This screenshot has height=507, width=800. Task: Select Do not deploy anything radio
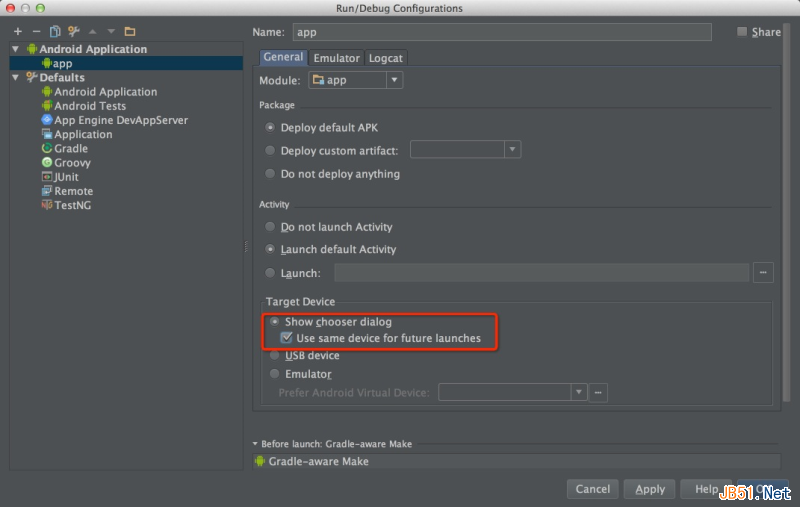tap(270, 174)
